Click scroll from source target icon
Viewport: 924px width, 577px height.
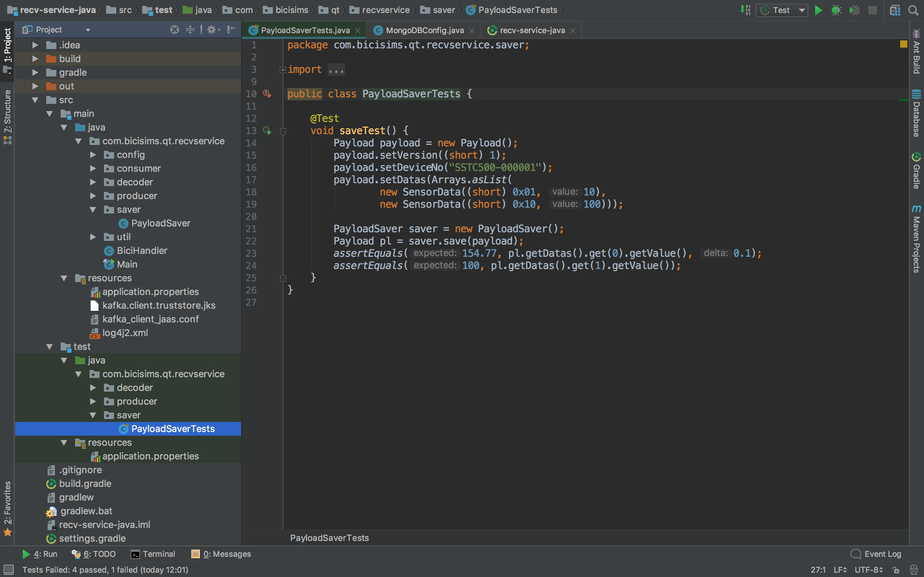click(x=174, y=30)
